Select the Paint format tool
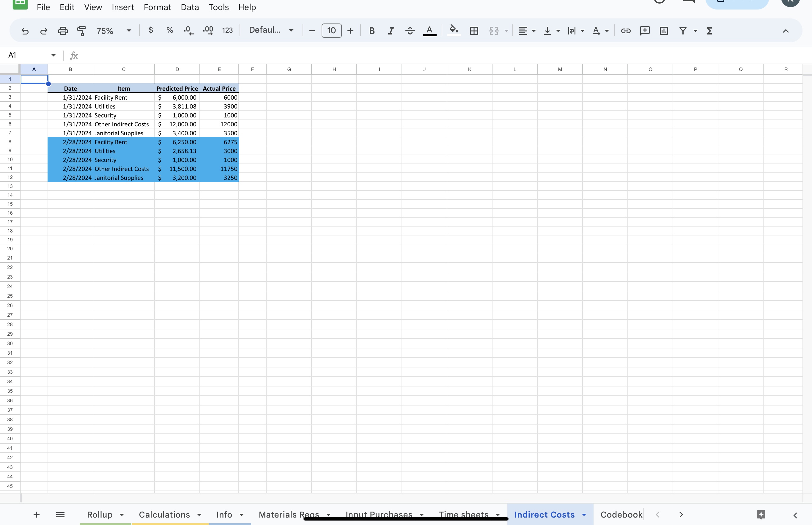This screenshot has width=812, height=525. click(81, 31)
